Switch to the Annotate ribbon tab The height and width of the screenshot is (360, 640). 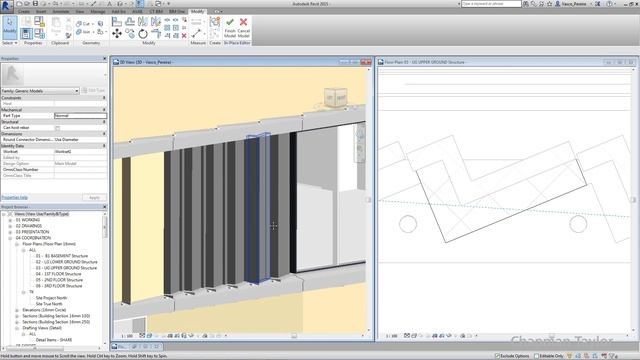click(61, 11)
